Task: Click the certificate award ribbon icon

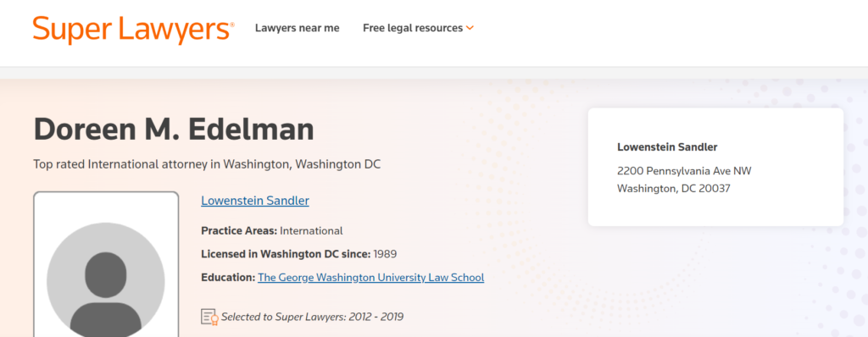Action: coord(209,317)
